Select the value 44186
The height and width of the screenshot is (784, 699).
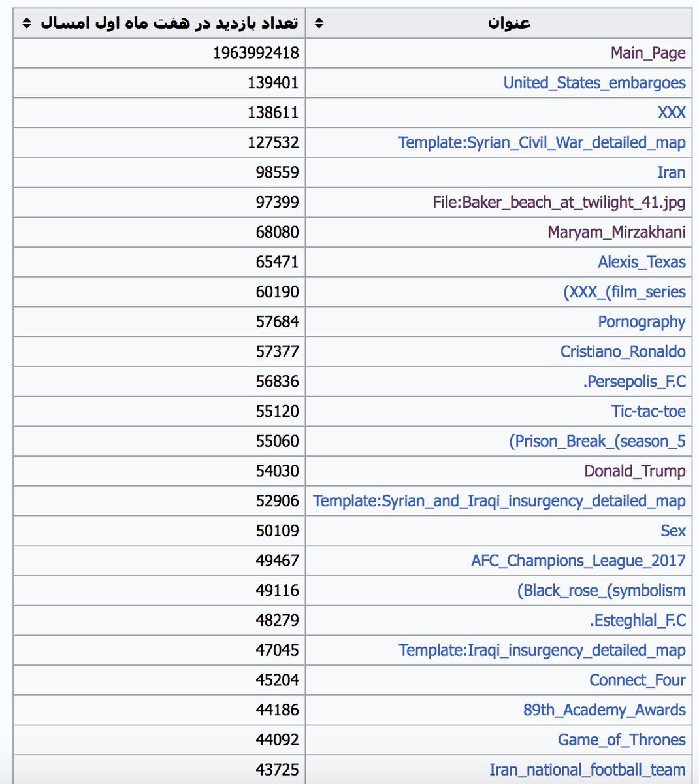click(278, 710)
